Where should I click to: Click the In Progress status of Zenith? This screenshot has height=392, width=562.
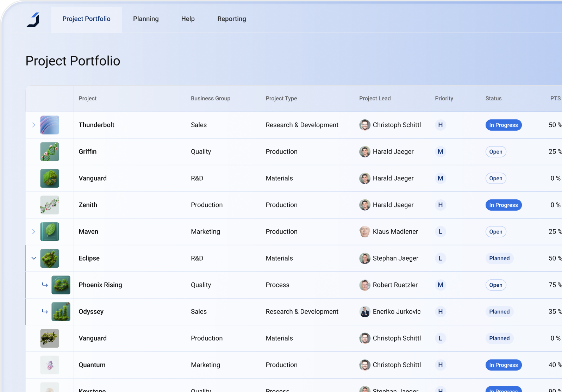pos(504,205)
